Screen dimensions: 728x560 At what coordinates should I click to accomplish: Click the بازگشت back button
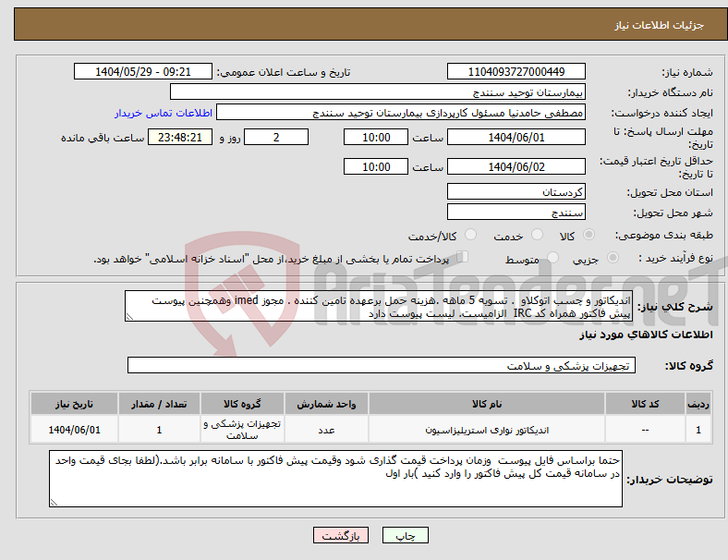(341, 535)
